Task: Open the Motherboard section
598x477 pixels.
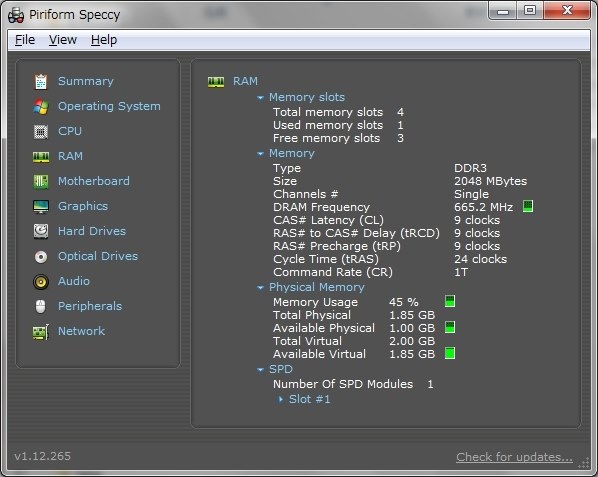Action: tap(94, 181)
